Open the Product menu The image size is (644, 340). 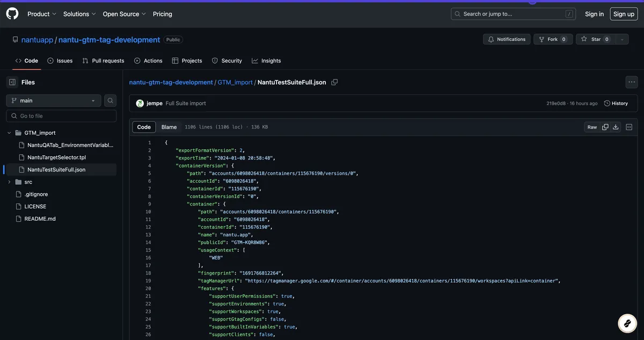tap(42, 14)
